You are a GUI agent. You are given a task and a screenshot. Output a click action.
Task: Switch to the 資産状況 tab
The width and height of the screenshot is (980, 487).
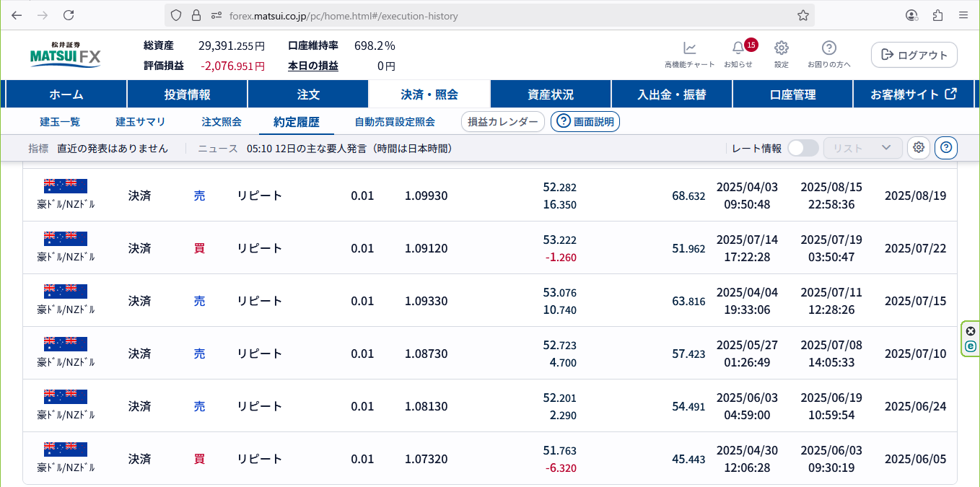[551, 95]
